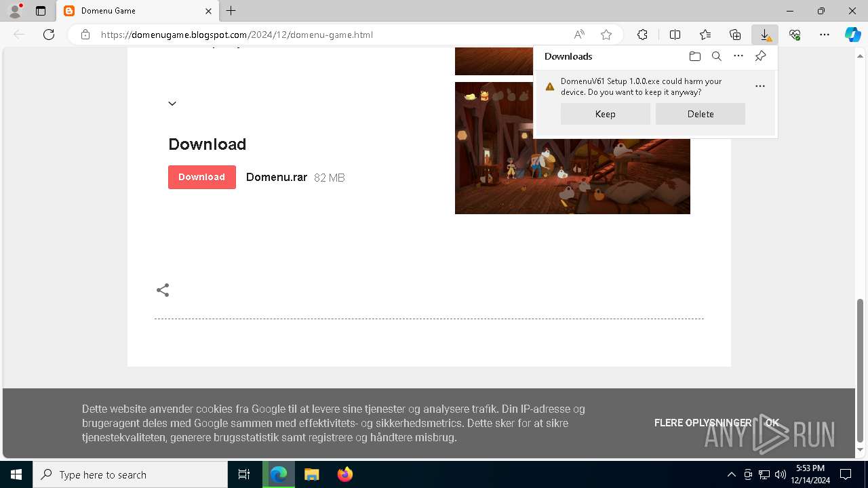Open the game screenshot thumbnail
The image size is (868, 488).
pos(572,148)
